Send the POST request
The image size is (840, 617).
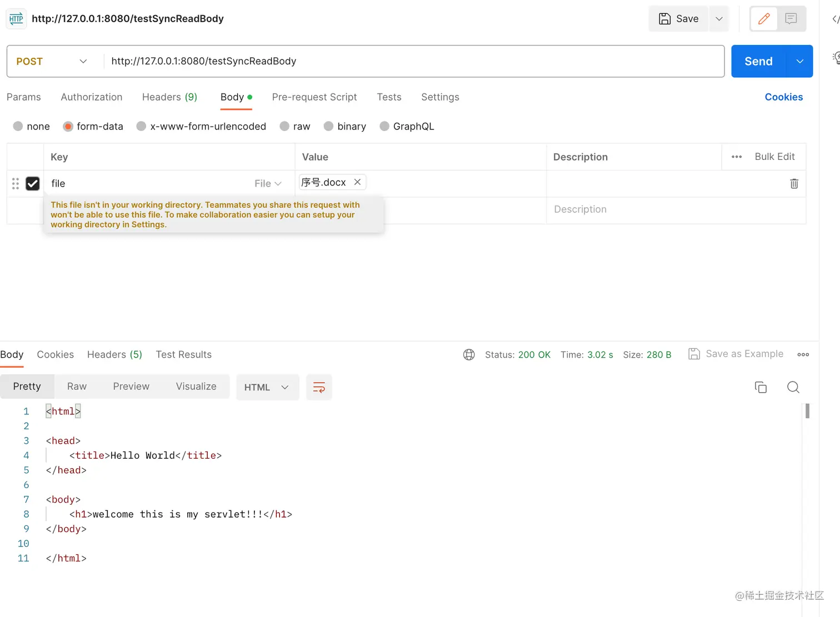click(759, 61)
